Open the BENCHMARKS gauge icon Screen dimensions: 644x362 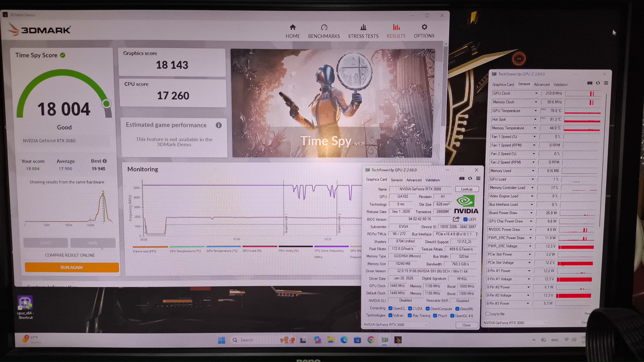324,27
